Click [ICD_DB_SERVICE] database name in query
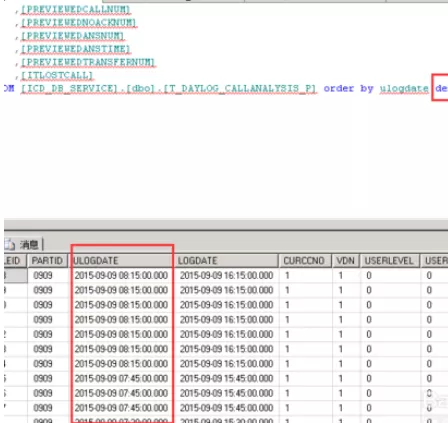The image size is (448, 423). (x=69, y=89)
